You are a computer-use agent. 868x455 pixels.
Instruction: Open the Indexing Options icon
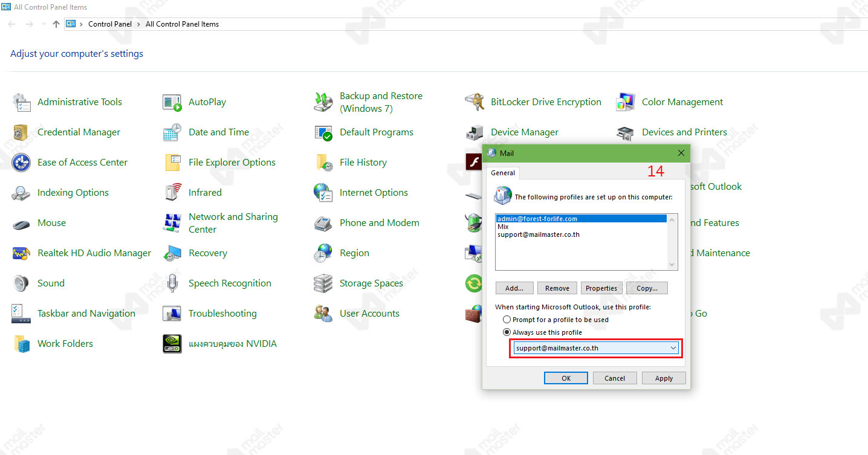click(22, 193)
